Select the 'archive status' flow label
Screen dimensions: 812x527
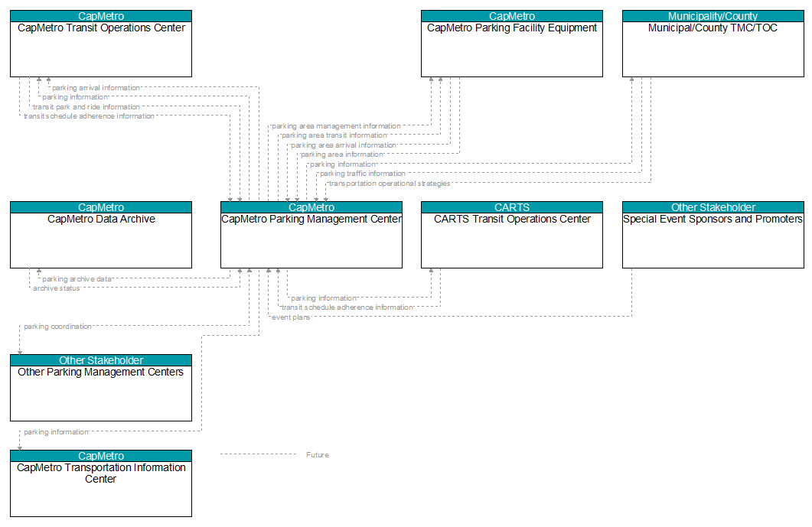[57, 288]
